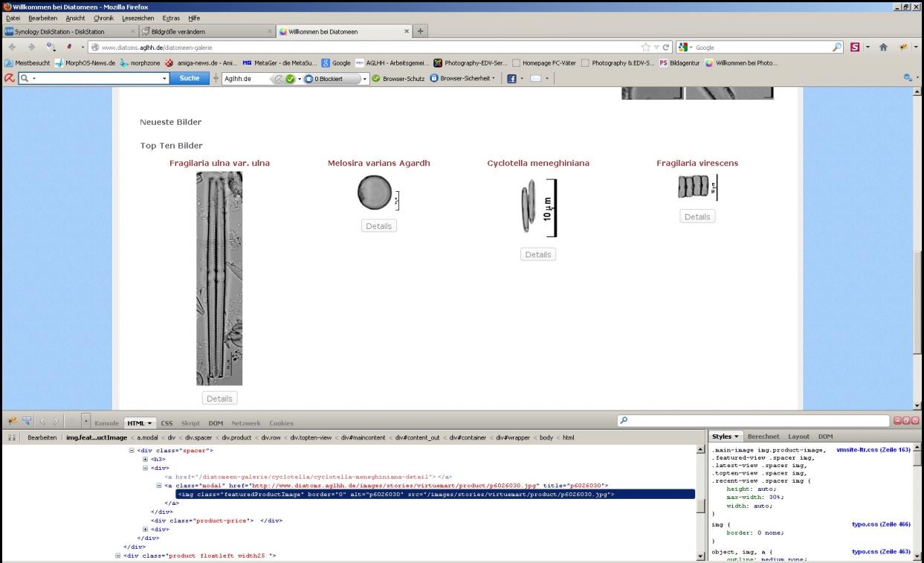This screenshot has height=563, width=924.
Task: Open the Styles panel dropdown arrow
Action: [737, 437]
